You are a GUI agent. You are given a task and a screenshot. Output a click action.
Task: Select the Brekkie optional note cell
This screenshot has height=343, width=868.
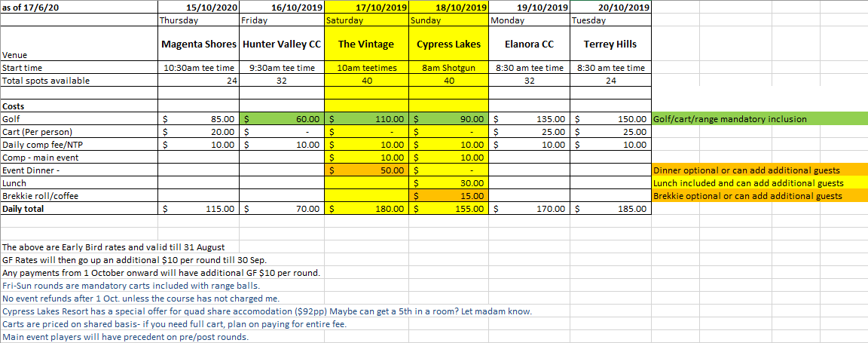point(747,196)
